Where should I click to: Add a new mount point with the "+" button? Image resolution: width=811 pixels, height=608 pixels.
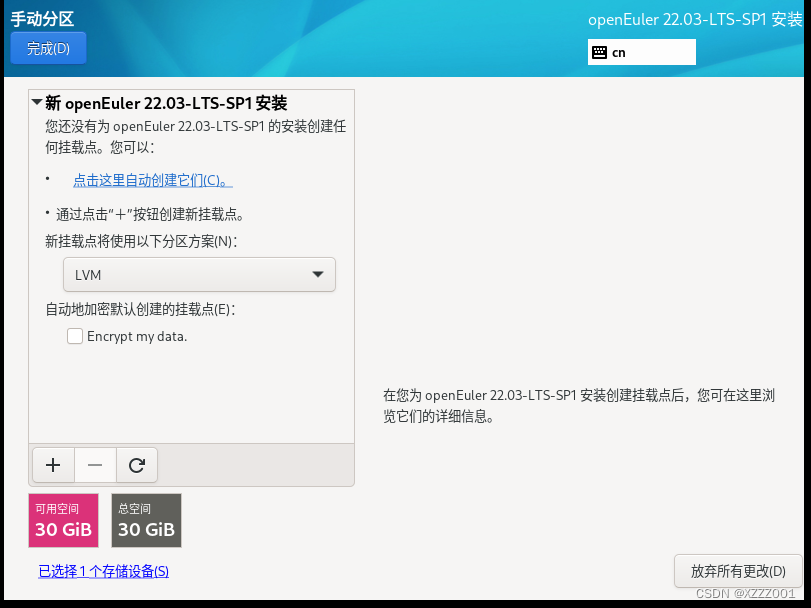pos(53,465)
